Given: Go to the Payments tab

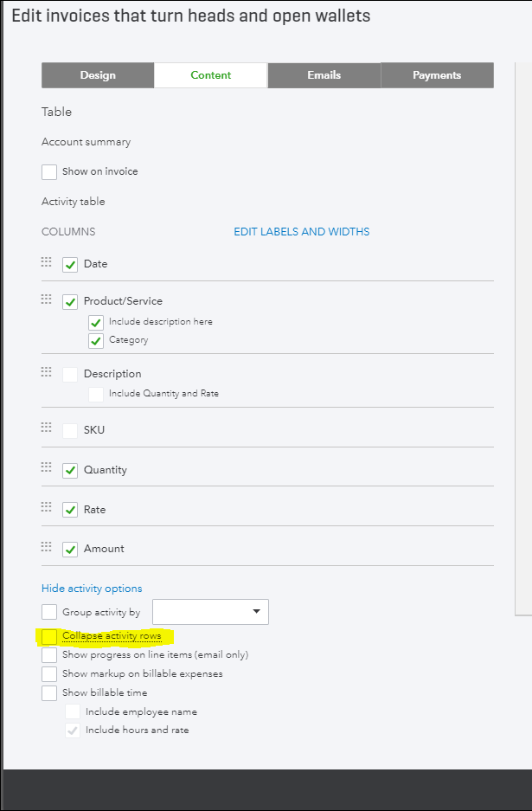Looking at the screenshot, I should tap(437, 75).
